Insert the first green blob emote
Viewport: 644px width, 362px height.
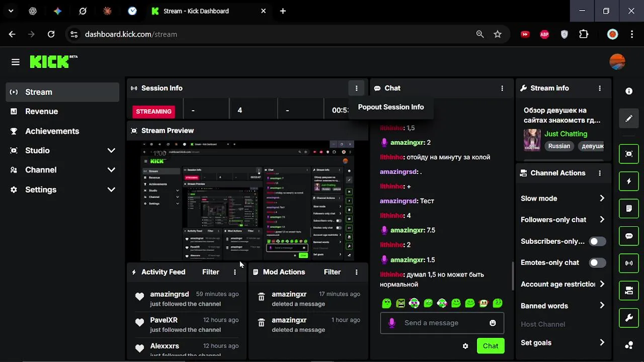(x=386, y=303)
